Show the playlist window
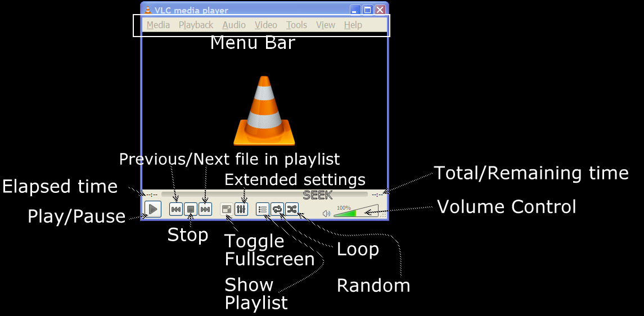 point(262,209)
